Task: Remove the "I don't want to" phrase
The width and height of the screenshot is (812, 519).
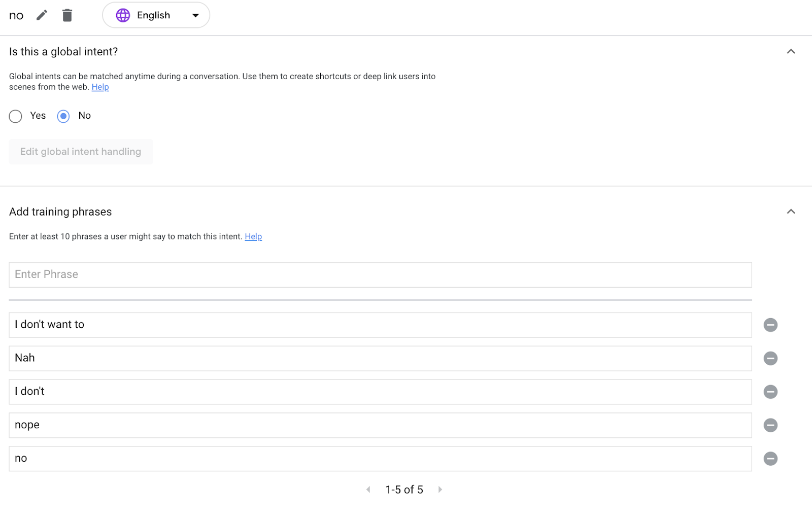Action: click(x=770, y=325)
